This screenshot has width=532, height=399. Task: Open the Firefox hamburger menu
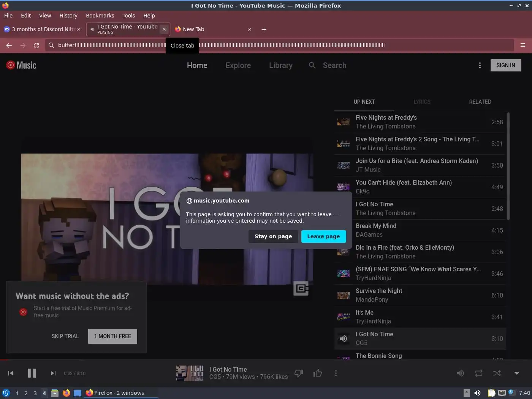(523, 45)
